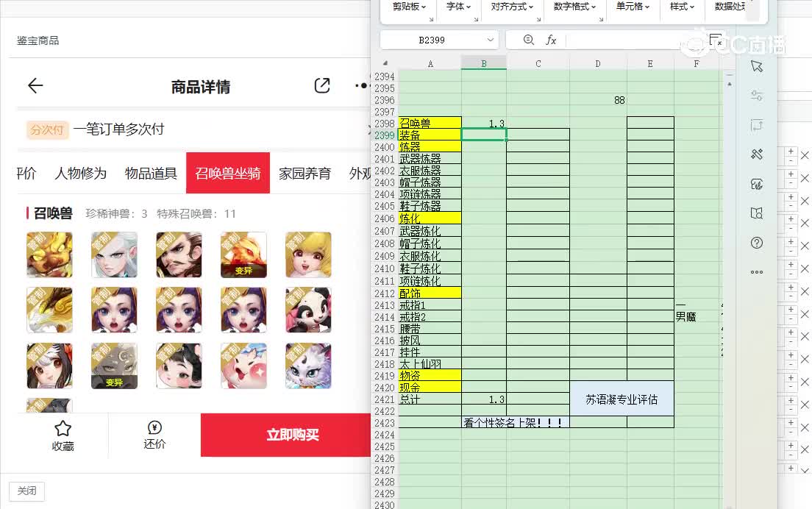Expand the 字体 ribbon group dropdown

click(x=459, y=7)
